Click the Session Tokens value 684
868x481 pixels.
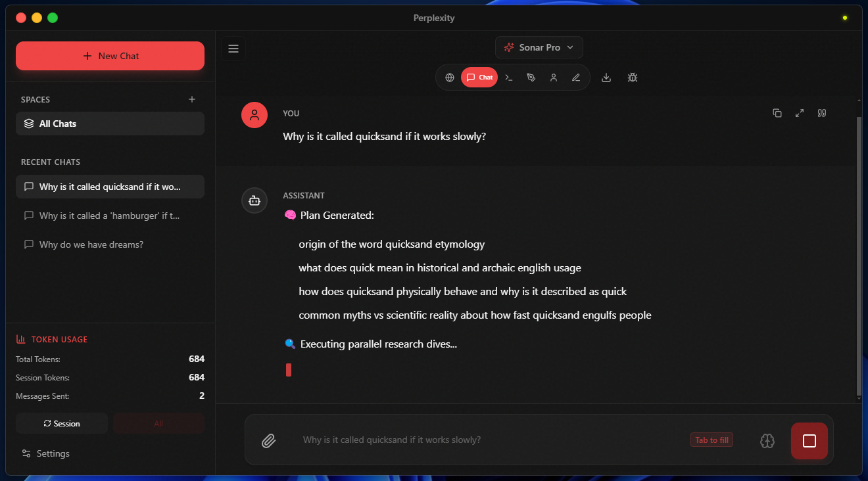pos(197,377)
